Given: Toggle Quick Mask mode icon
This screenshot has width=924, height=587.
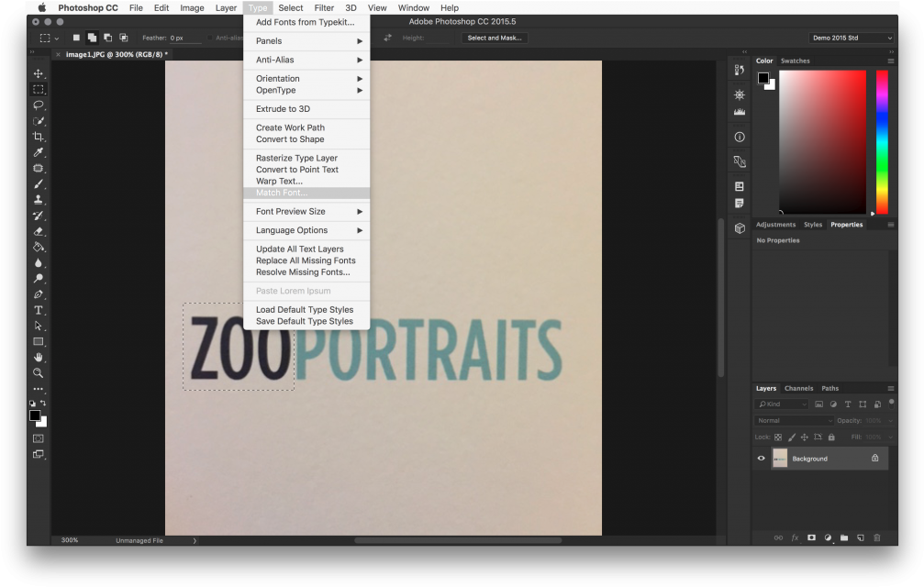Looking at the screenshot, I should [39, 438].
